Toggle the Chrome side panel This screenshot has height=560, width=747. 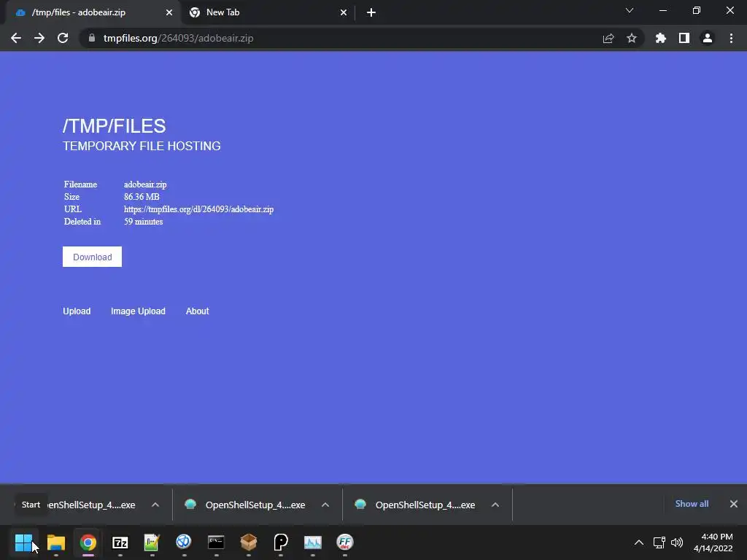point(684,38)
